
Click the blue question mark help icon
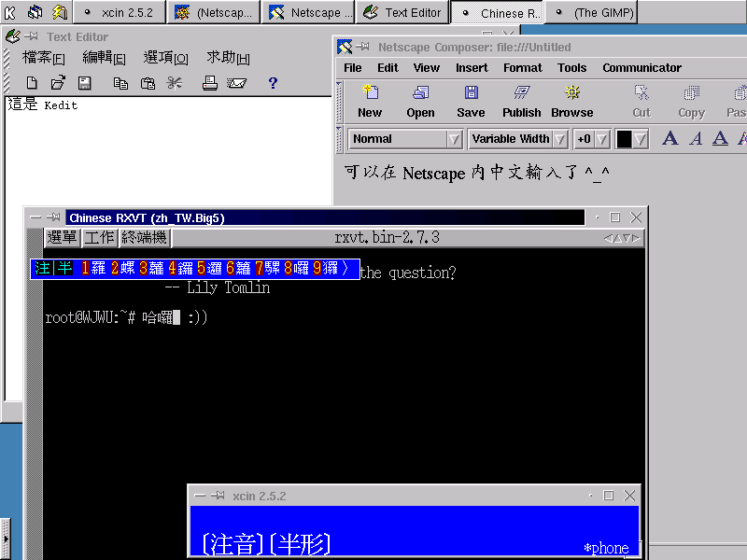tap(273, 83)
